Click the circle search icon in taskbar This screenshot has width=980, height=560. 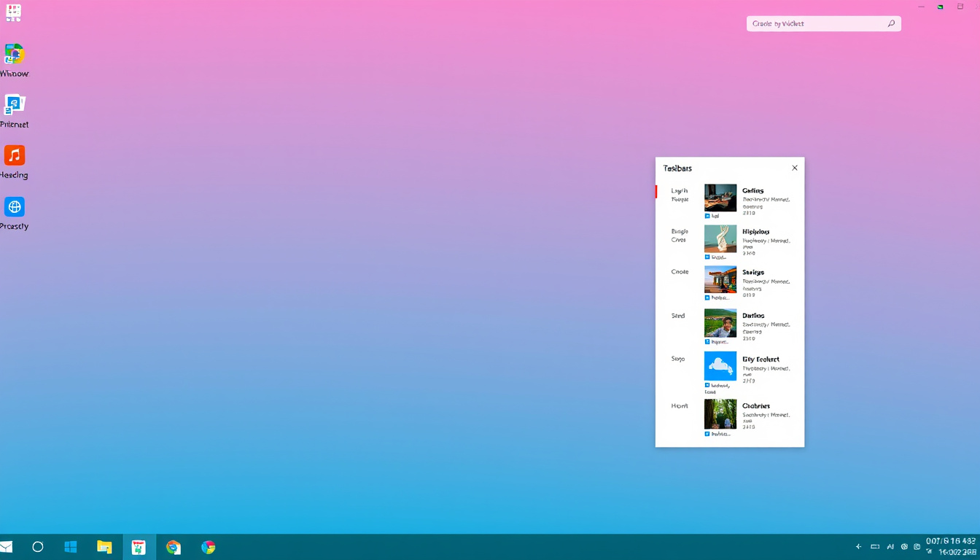click(x=38, y=547)
